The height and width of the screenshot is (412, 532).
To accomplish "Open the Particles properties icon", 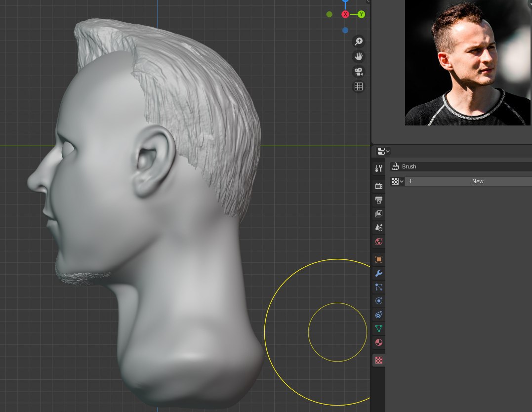I will click(x=379, y=287).
